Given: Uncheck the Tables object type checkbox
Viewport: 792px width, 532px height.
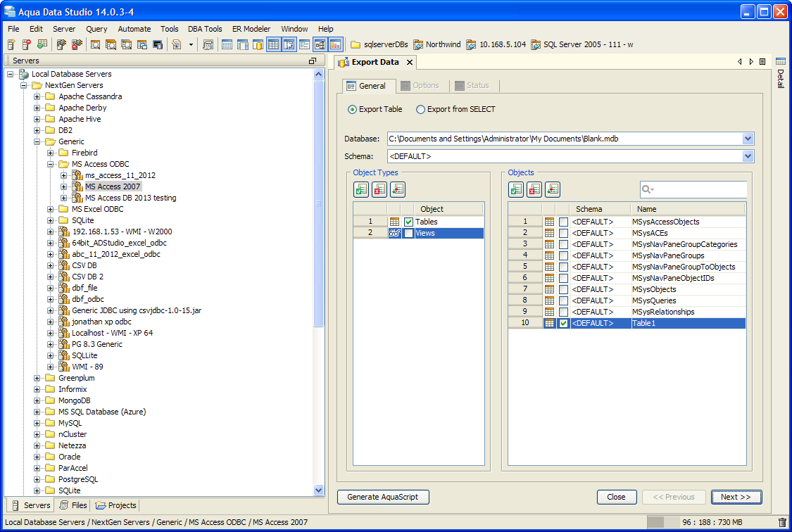Looking at the screenshot, I should 408,222.
